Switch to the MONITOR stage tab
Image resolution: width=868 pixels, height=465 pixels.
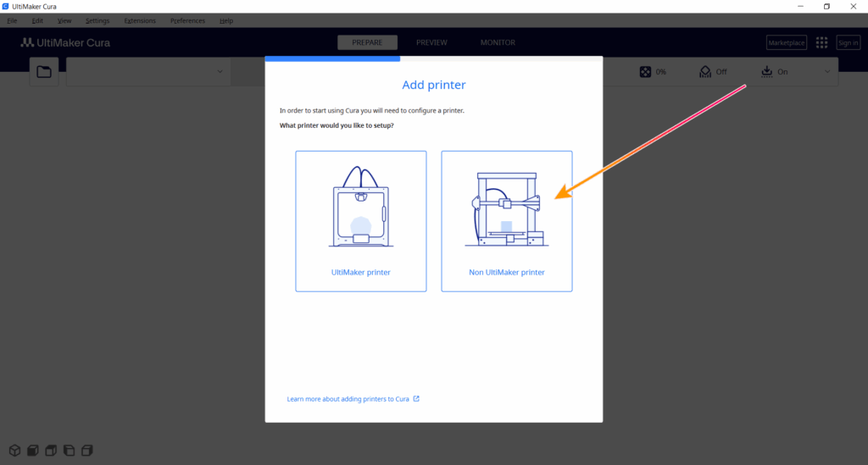498,42
